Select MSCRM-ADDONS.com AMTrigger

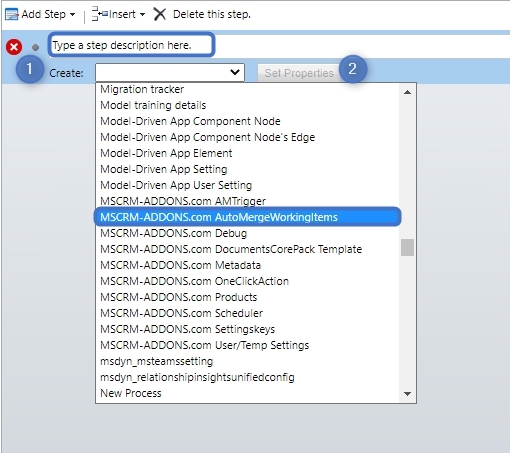click(247, 201)
